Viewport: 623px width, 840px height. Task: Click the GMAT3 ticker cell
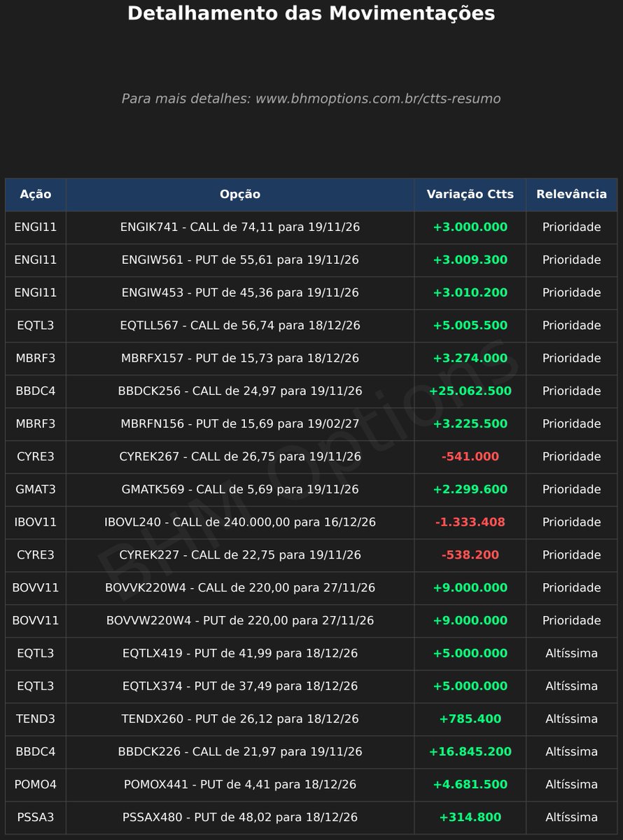tap(36, 489)
